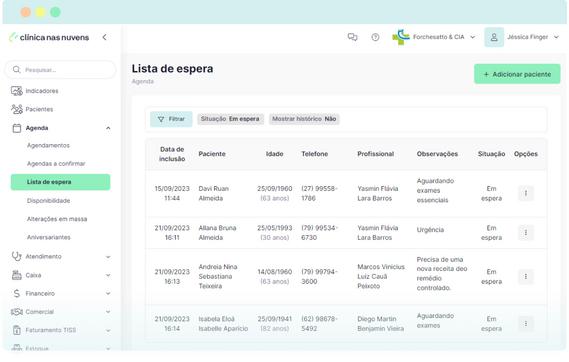Open Pacientes in the sidebar
Viewport: 569px width, 362px height.
39,109
